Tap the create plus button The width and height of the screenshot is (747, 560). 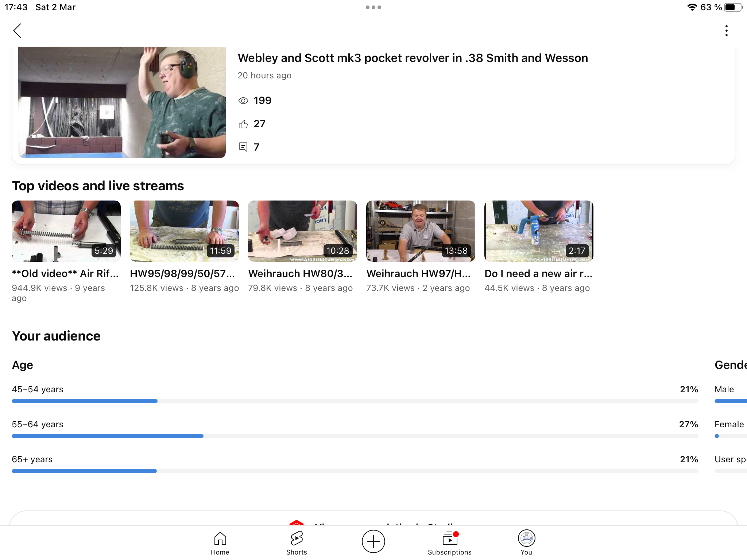pos(373,541)
